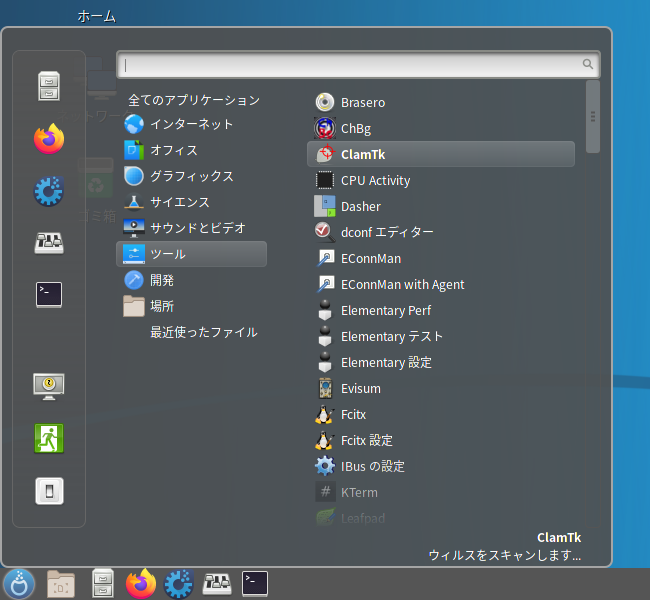Click the green logout exit icon
The height and width of the screenshot is (600, 650).
click(x=49, y=438)
